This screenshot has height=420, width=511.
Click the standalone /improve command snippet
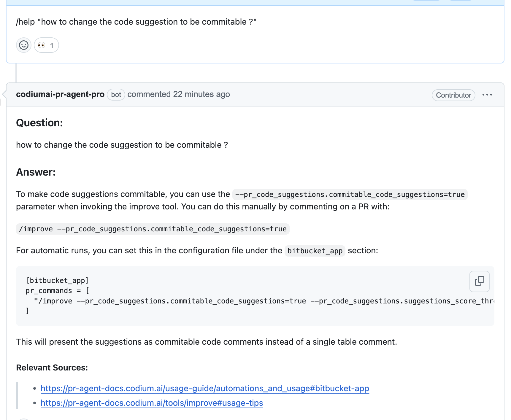(153, 229)
